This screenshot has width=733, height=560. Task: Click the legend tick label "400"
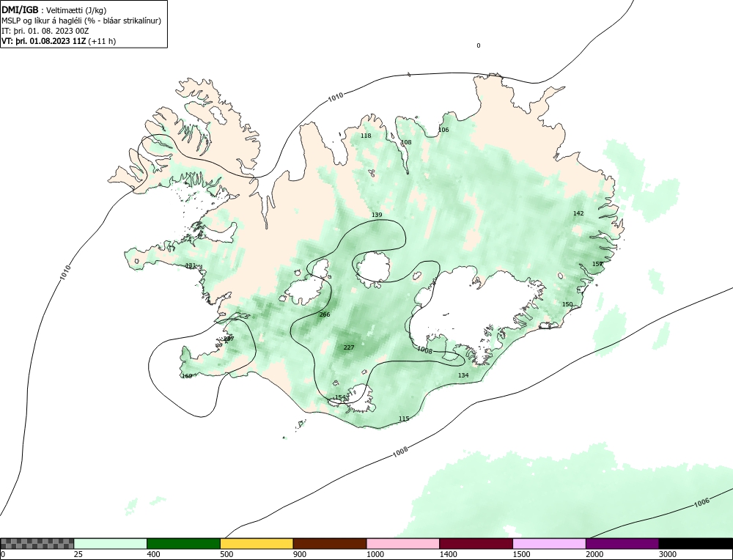(x=153, y=554)
